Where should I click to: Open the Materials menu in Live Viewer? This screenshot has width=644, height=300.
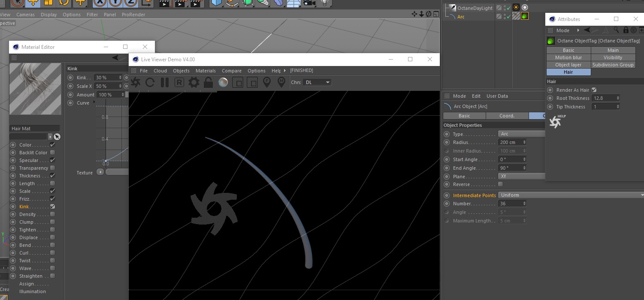(206, 71)
